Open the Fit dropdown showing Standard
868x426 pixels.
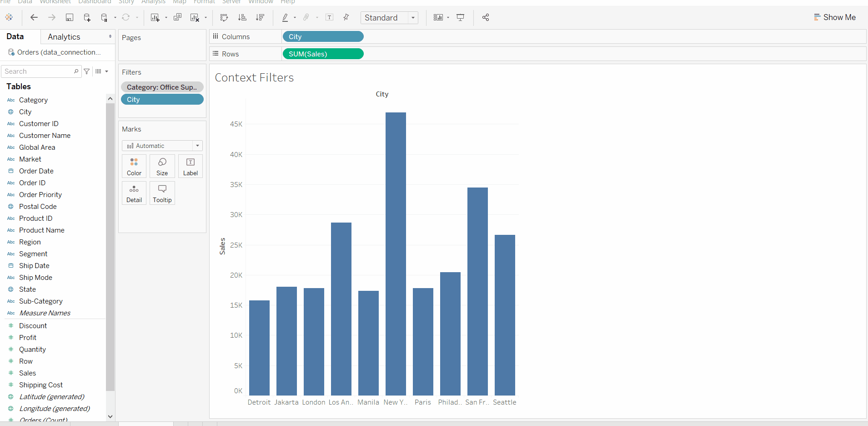[x=411, y=17]
